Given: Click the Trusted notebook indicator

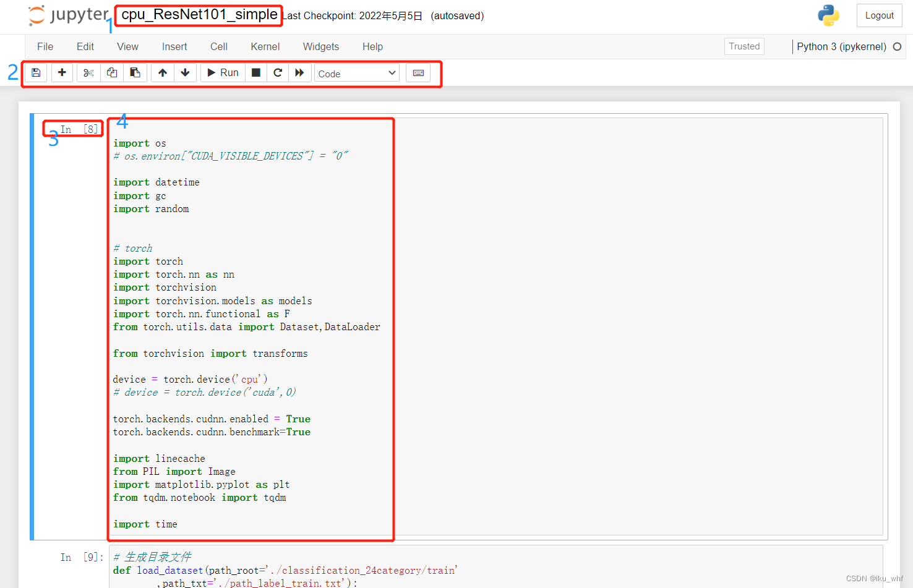Looking at the screenshot, I should [744, 46].
